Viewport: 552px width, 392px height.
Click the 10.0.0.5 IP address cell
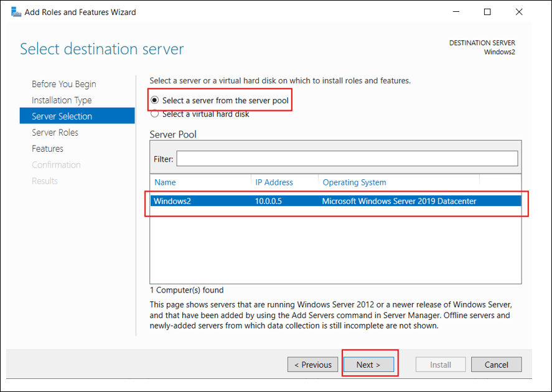tap(268, 201)
